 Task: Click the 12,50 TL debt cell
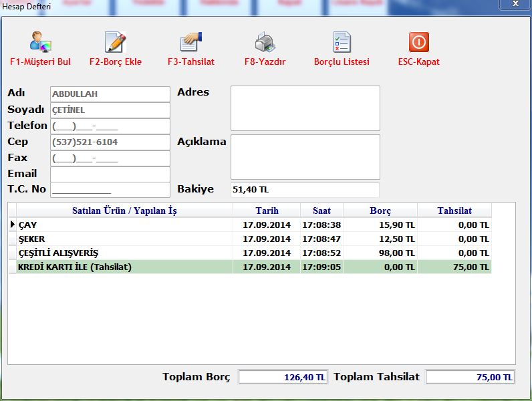(380, 239)
